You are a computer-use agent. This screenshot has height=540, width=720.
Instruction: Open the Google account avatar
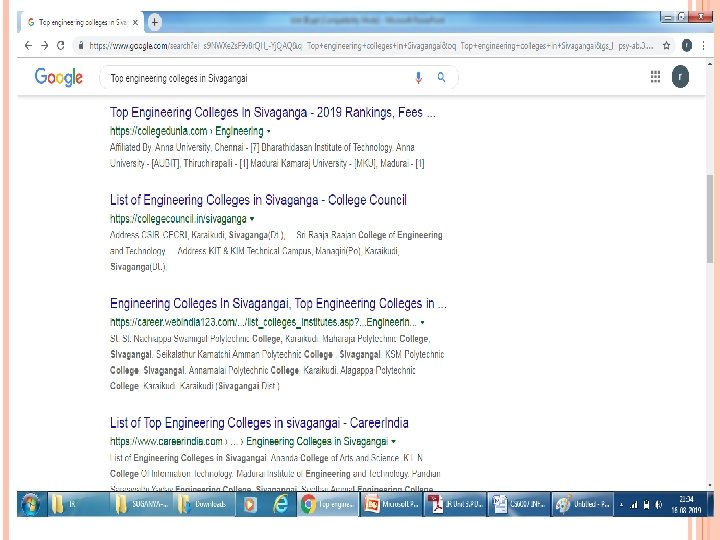680,77
